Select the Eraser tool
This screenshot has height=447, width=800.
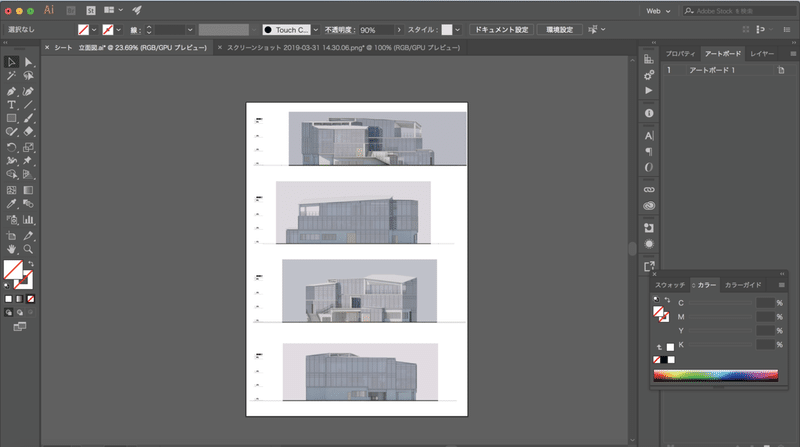[x=28, y=132]
